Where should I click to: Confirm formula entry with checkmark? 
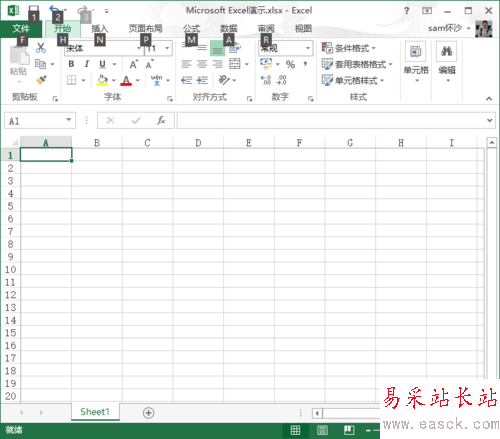136,120
